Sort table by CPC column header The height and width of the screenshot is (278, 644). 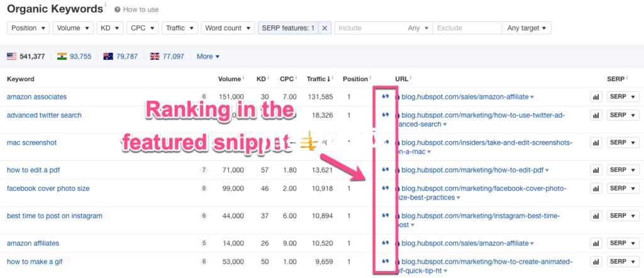(288, 79)
